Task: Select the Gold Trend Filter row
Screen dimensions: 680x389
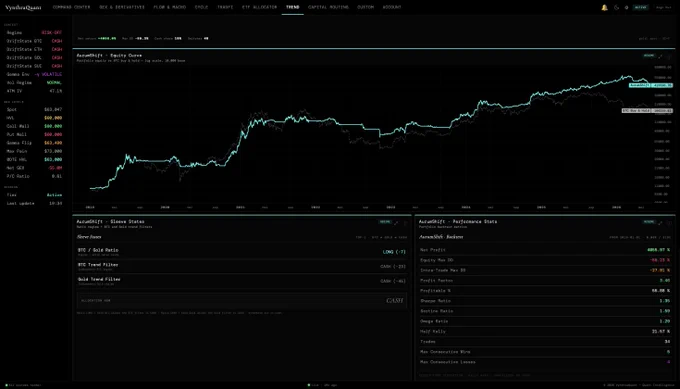Action: [242, 281]
